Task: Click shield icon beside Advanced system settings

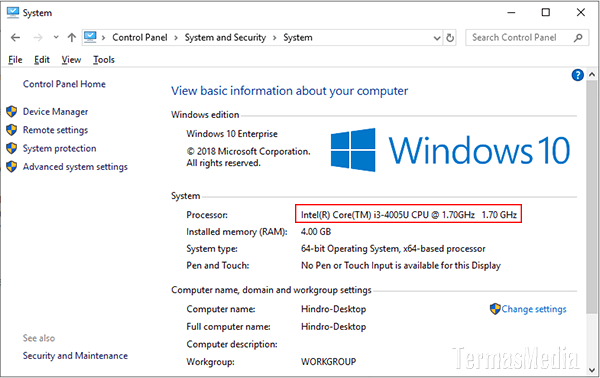Action: (12, 167)
